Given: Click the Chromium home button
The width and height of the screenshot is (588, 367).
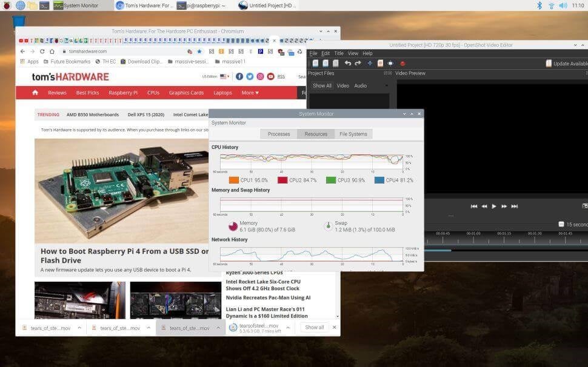Looking at the screenshot, I should pyautogui.click(x=52, y=51).
